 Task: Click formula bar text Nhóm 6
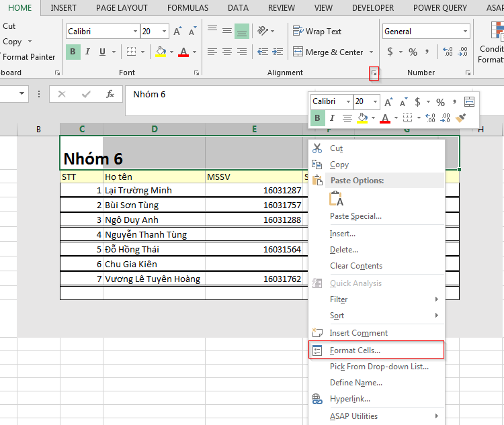coord(149,94)
